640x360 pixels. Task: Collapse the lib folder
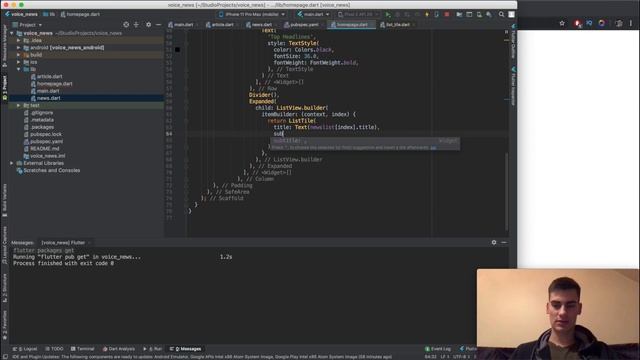click(x=18, y=69)
